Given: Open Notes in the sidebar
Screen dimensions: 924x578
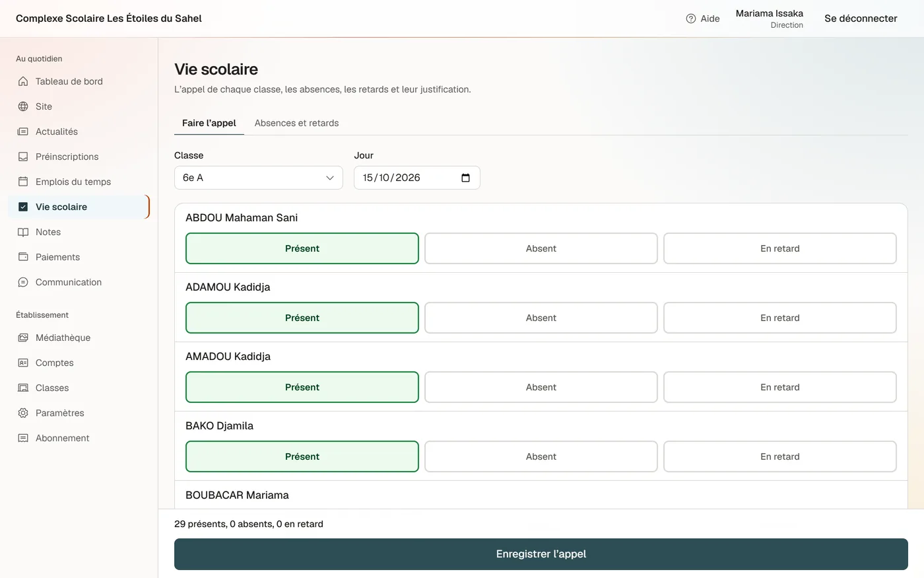Looking at the screenshot, I should coord(79,232).
